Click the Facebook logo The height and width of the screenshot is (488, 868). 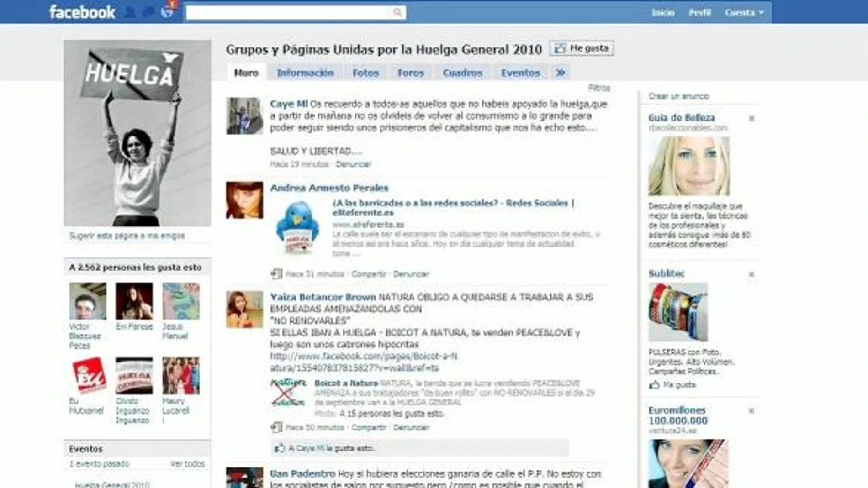(82, 12)
